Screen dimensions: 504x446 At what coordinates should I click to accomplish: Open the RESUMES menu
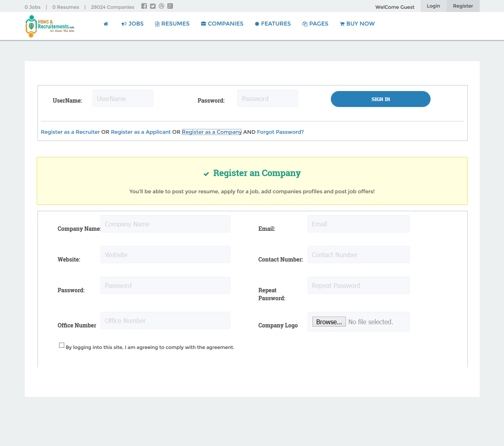[x=172, y=24]
